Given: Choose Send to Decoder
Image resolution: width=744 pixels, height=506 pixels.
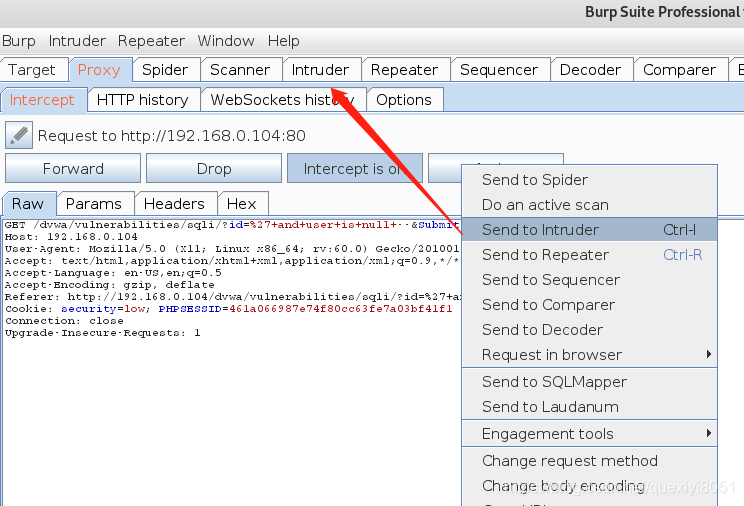Looking at the screenshot, I should click(589, 330).
